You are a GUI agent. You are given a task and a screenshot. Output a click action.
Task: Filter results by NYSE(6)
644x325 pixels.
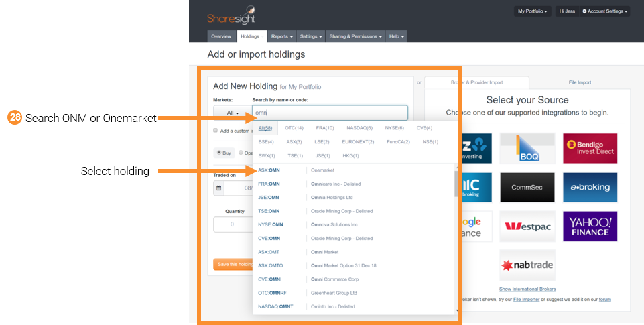pyautogui.click(x=394, y=128)
